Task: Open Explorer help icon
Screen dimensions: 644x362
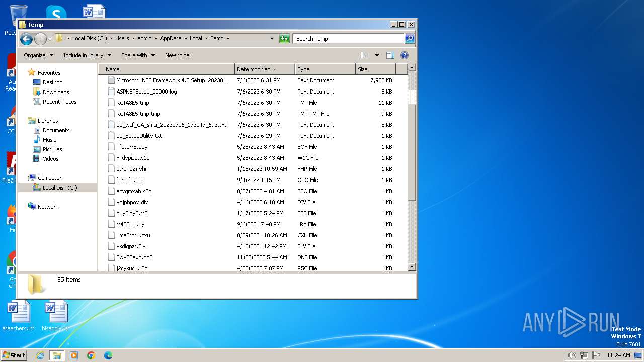Action: 404,55
